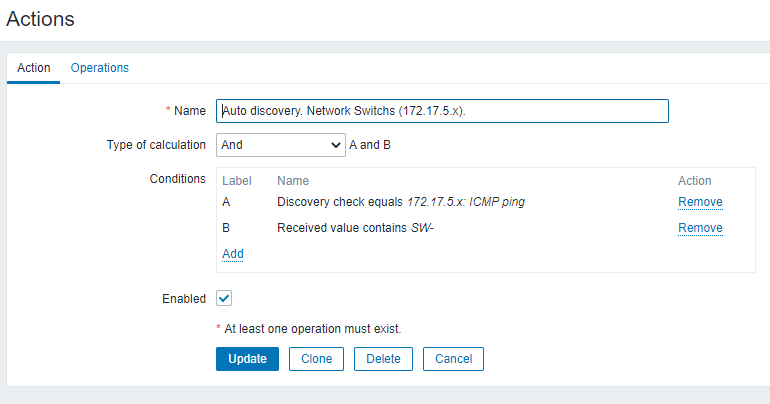
Task: Add a new condition
Action: [233, 254]
